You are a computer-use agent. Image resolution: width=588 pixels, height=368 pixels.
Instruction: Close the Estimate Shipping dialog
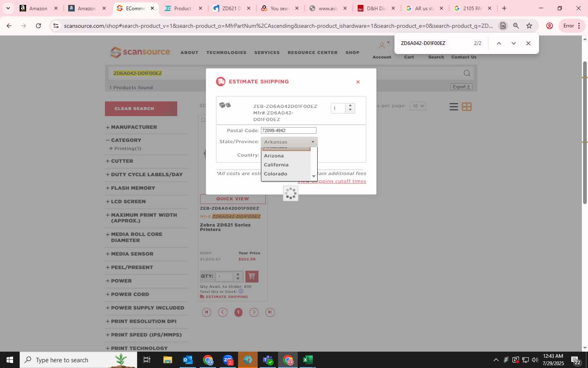point(358,82)
